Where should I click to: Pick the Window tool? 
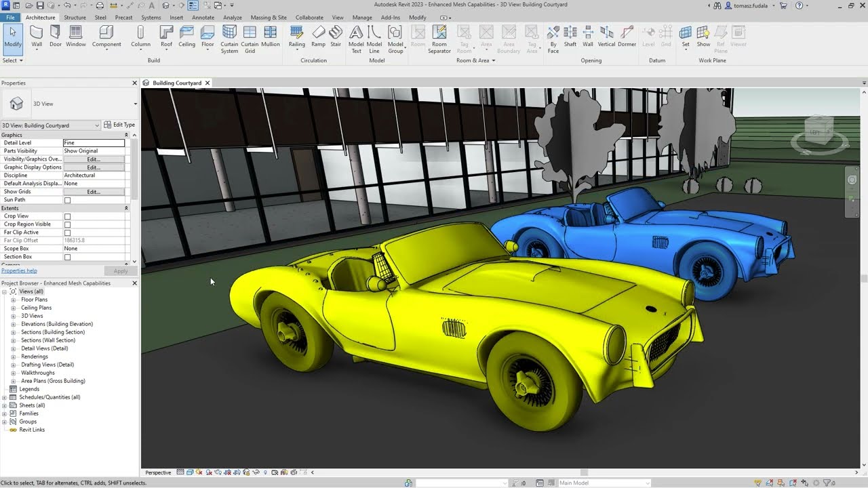(76, 37)
